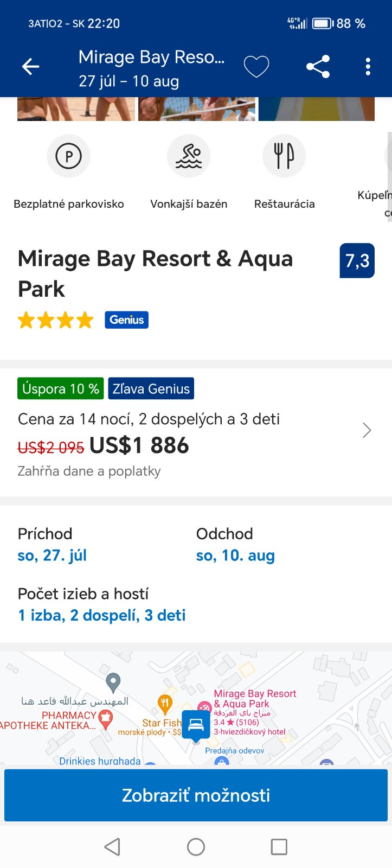Viewport: 392px width, 868px height.
Task: Save hotel with the heart icon
Action: tap(256, 67)
